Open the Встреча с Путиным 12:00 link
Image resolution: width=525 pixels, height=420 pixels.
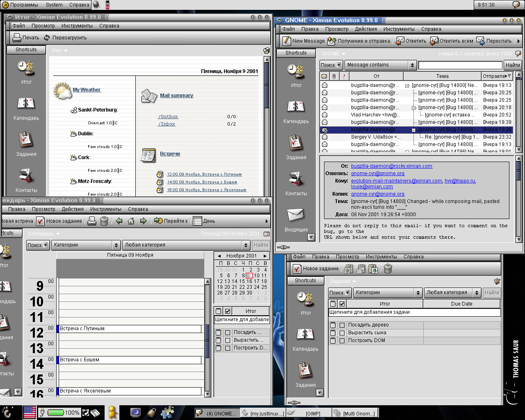[x=204, y=174]
